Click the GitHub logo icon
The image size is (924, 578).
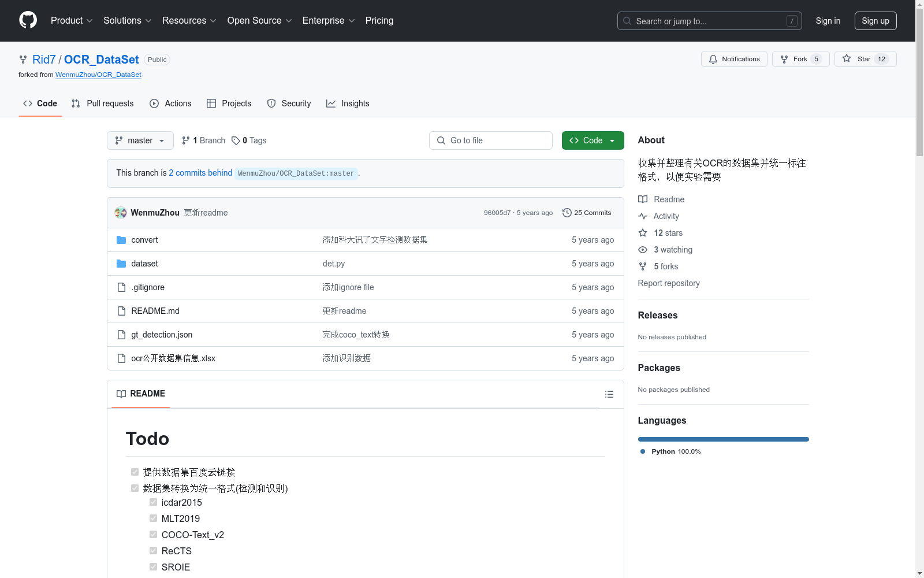coord(28,20)
